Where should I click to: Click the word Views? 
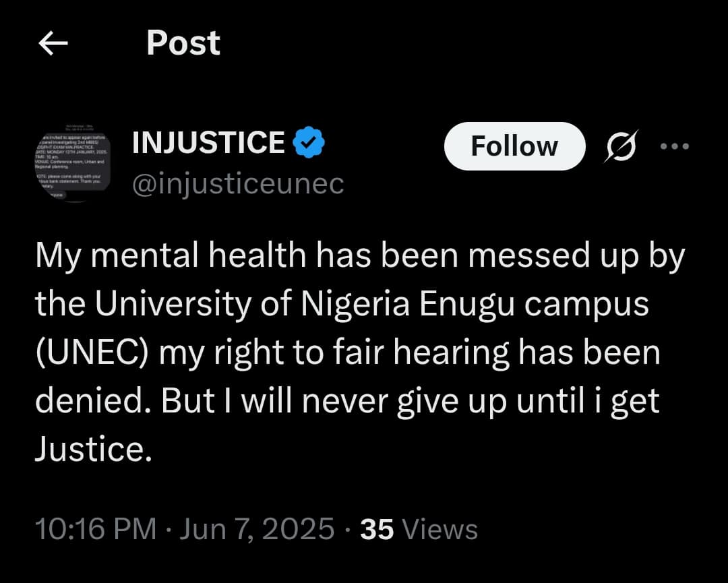pyautogui.click(x=439, y=530)
